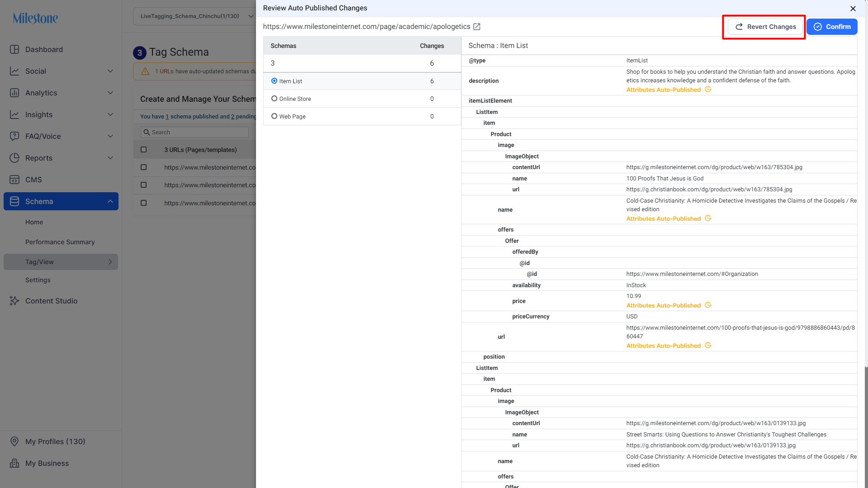Screen dimensions: 868x488
Task: Select the Item List radio button
Action: (274, 81)
